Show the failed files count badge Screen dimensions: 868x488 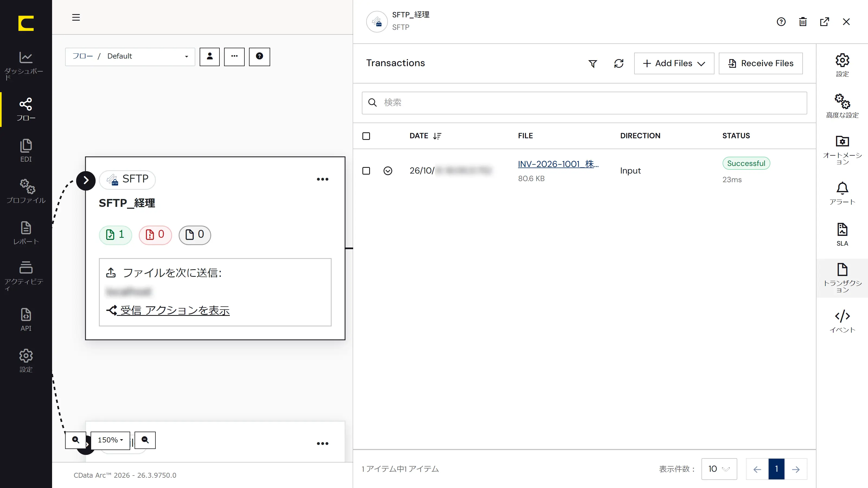155,235
